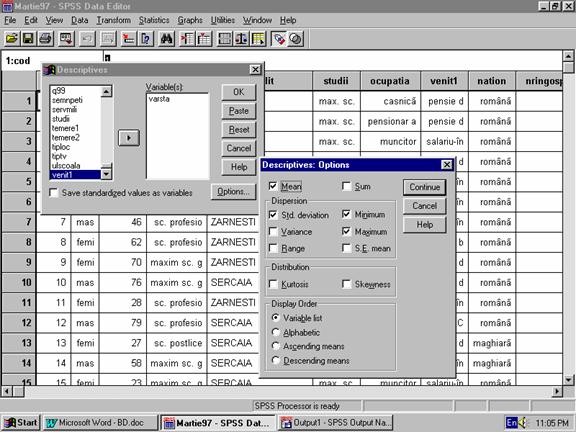The height and width of the screenshot is (432, 576).
Task: Open the Data menu
Action: (79, 20)
